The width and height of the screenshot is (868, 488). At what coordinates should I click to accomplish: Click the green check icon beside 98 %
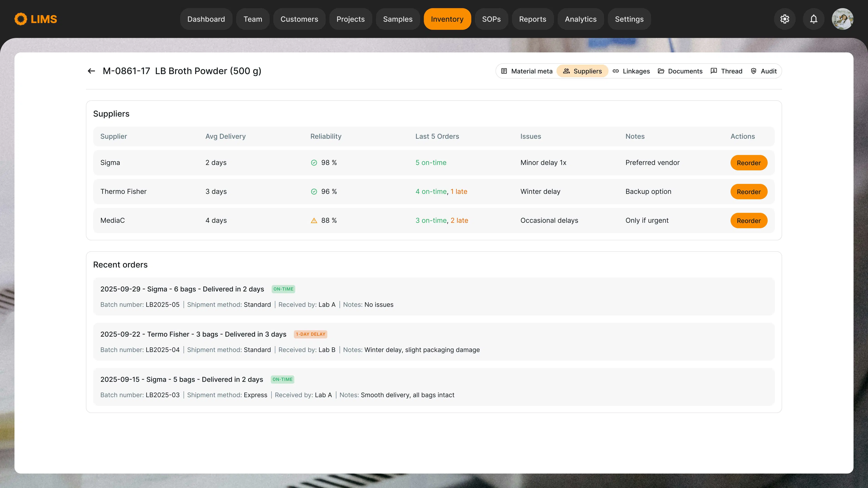click(x=314, y=163)
